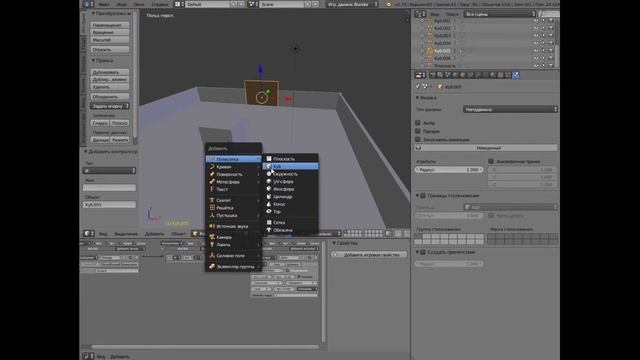This screenshot has height=360, width=640.
Task: Add a Цилиндр from the submenu
Action: (x=290, y=197)
